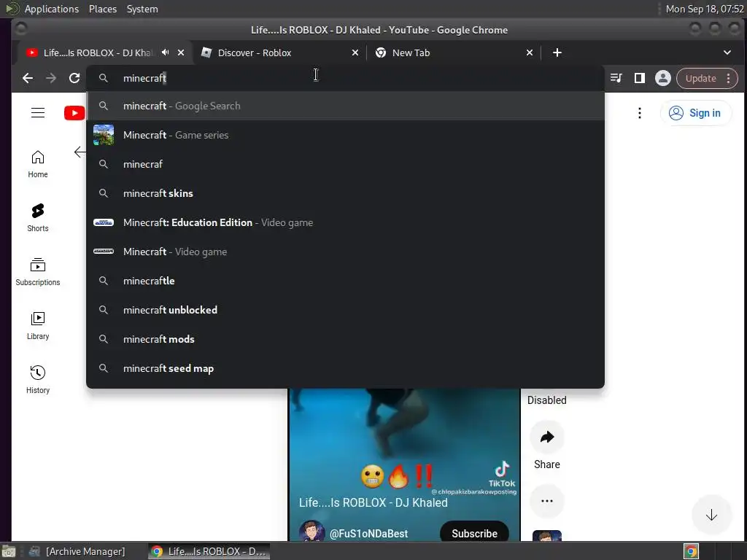
Task: Go back using Chrome's back arrow
Action: click(28, 78)
